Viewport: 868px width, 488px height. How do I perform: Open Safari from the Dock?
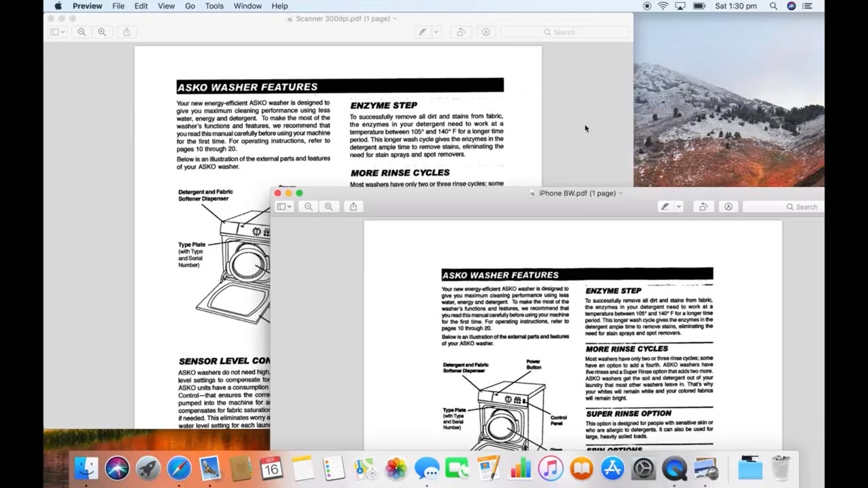coord(179,468)
